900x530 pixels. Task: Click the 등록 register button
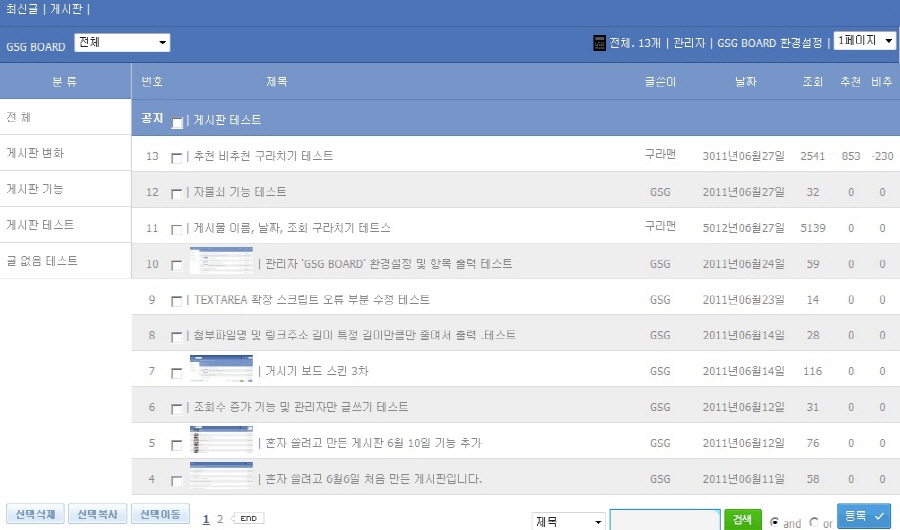point(863,515)
